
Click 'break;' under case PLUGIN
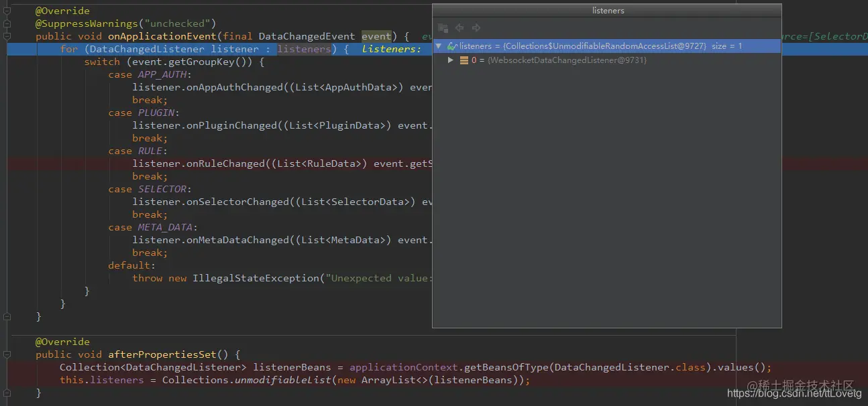(150, 138)
